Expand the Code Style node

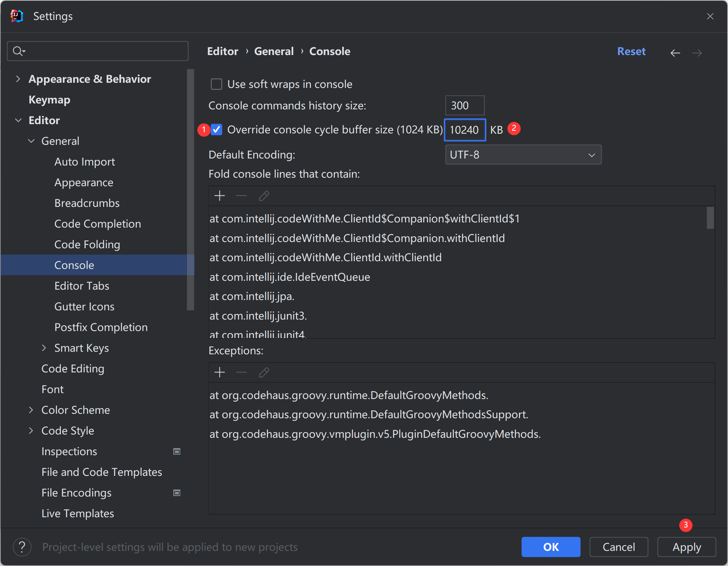click(31, 430)
